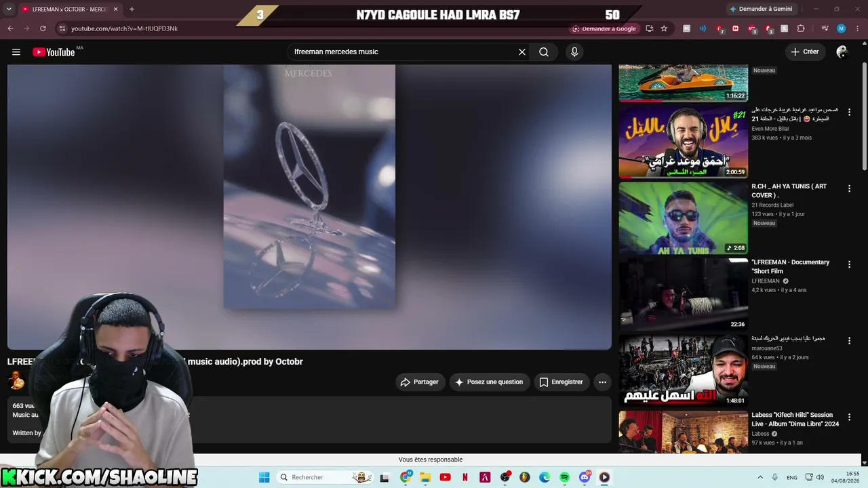Image resolution: width=868 pixels, height=488 pixels.
Task: Save video with Enregistrer button
Action: 561,382
